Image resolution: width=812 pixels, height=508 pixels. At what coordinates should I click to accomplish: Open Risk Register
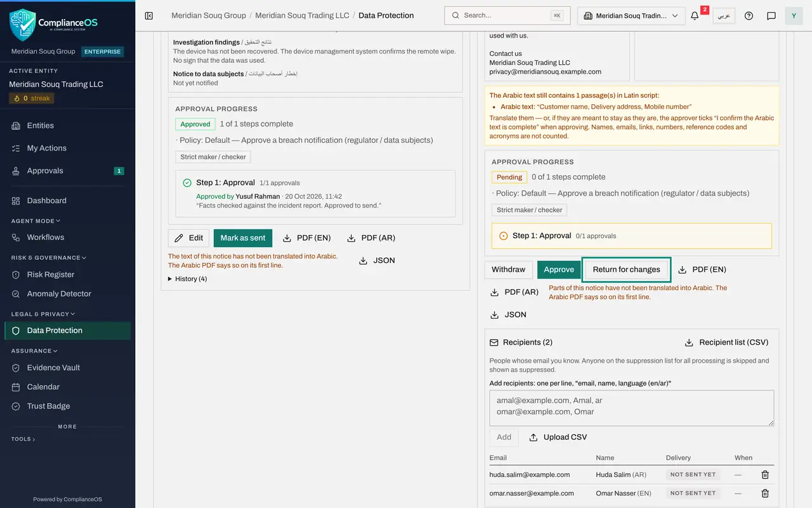[x=67, y=275]
